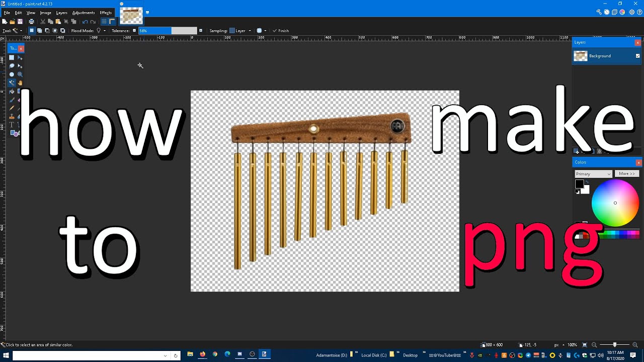This screenshot has width=644, height=362.
Task: Open the Adjustments menu
Action: tap(84, 13)
